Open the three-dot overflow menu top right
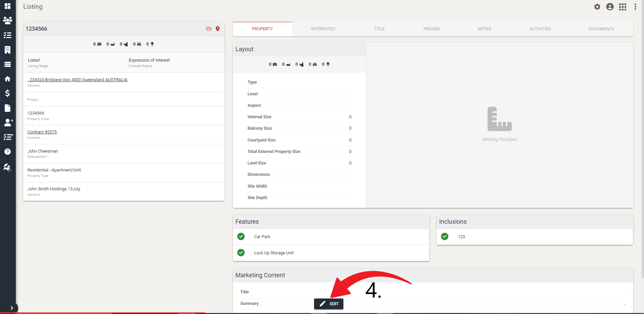The width and height of the screenshot is (644, 314). click(636, 7)
